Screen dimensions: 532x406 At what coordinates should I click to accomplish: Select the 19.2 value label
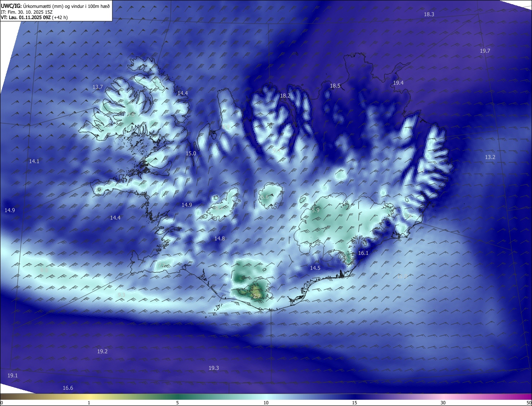point(102,352)
